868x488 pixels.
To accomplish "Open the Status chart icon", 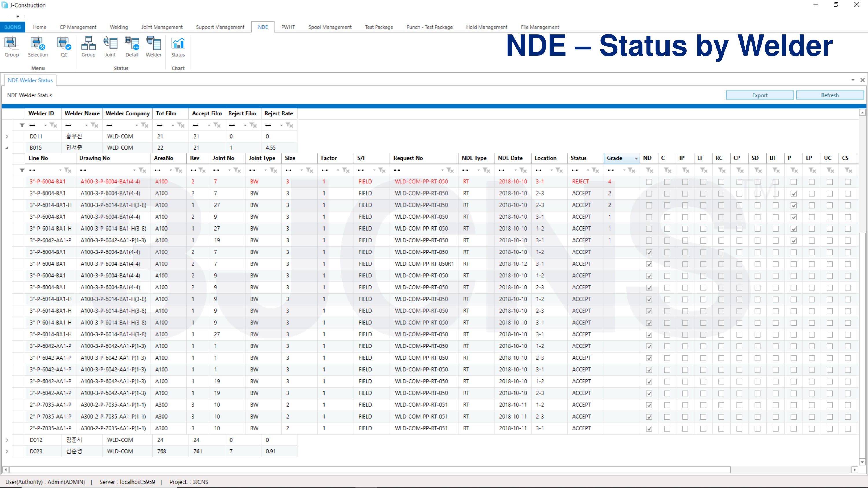I will 178,47.
